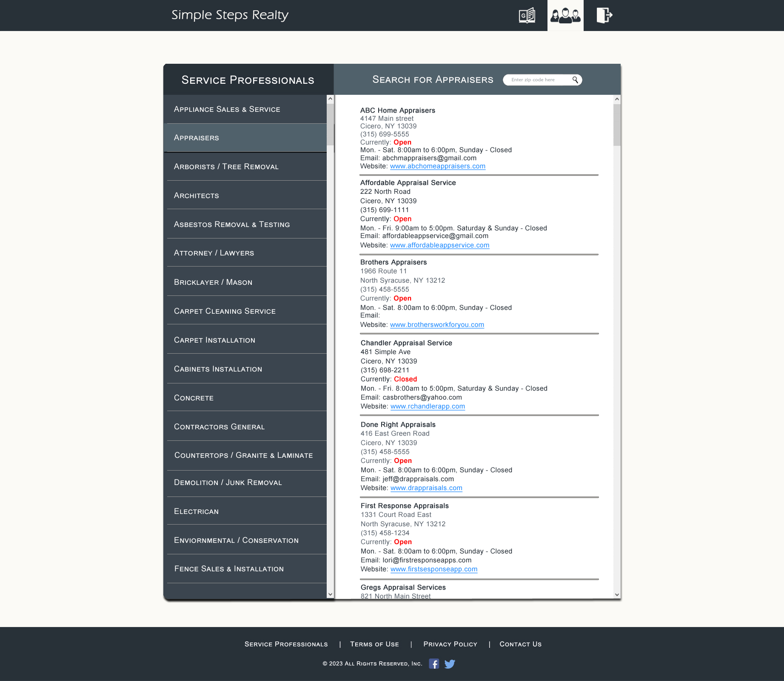The width and height of the screenshot is (784, 681).
Task: Click Privacy Policy in the footer
Action: [x=450, y=644]
